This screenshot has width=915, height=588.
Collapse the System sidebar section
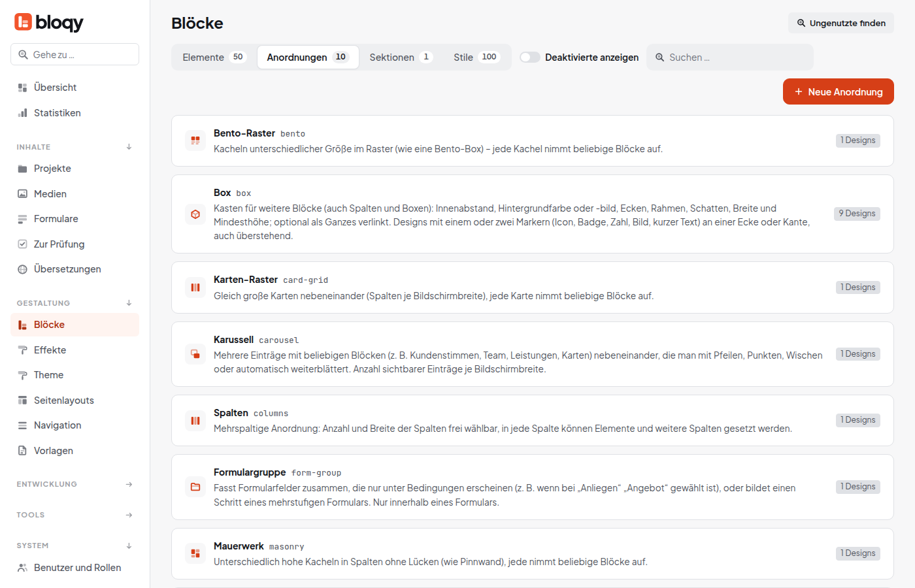129,546
